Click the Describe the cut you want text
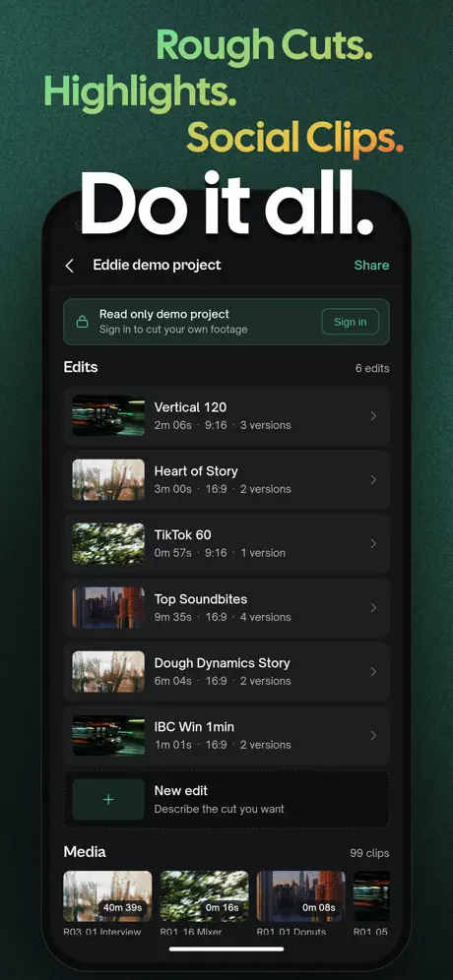Screen dimensions: 453x980 tap(219, 809)
